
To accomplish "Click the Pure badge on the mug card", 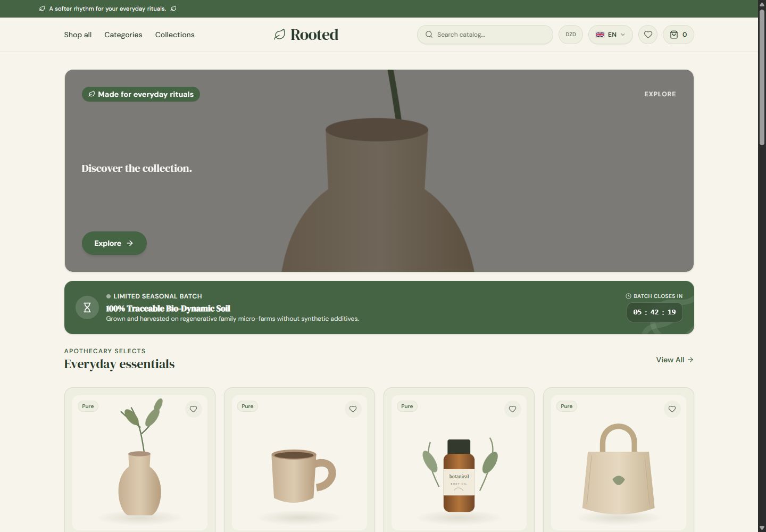I will (x=247, y=406).
